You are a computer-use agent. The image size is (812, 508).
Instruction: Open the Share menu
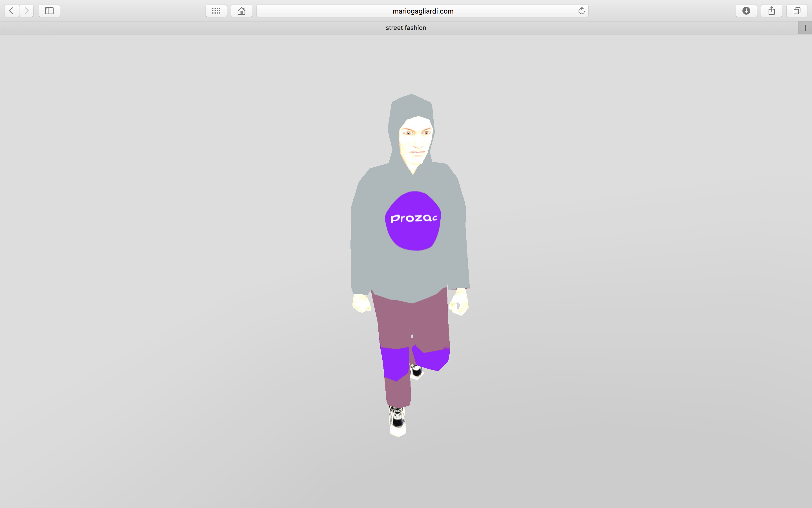tap(772, 11)
